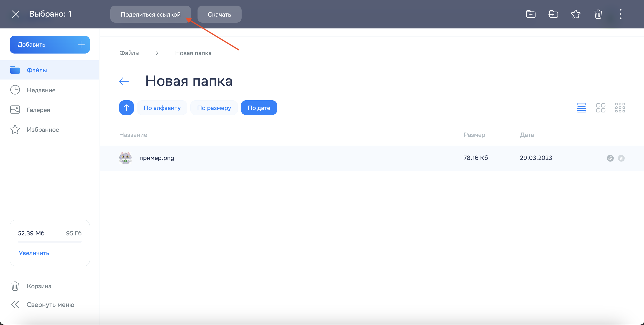This screenshot has width=644, height=325.
Task: Click 'Новая папка' in the breadcrumb
Action: click(193, 53)
